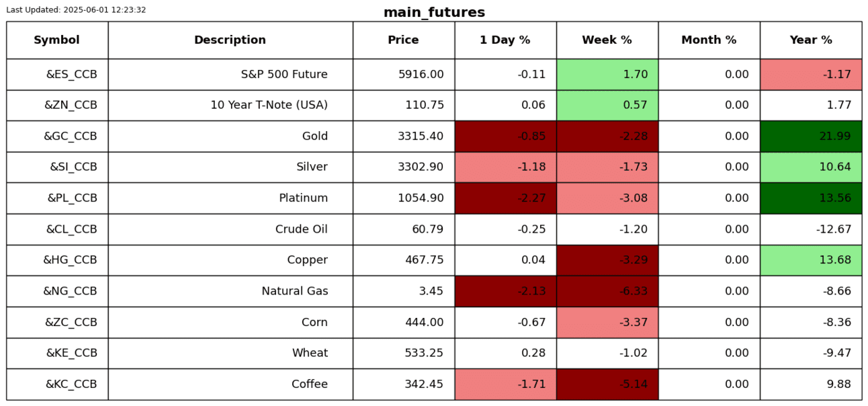868x406 pixels.
Task: Click the Gold description cell
Action: [x=314, y=136]
